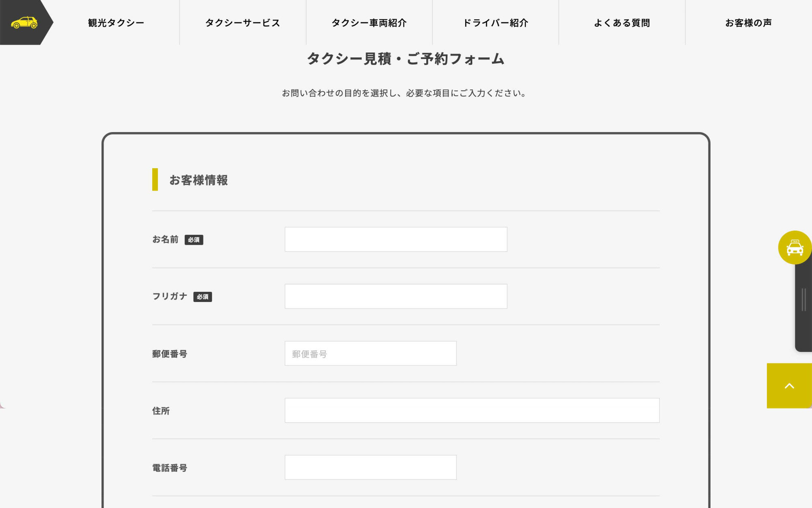Click the タクシー見積・ご予約フォーム title
812x508 pixels.
pos(406,59)
